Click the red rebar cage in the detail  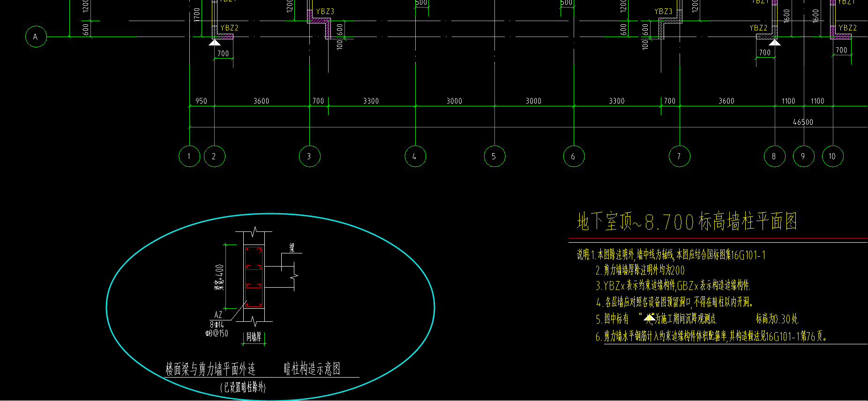tap(254, 276)
